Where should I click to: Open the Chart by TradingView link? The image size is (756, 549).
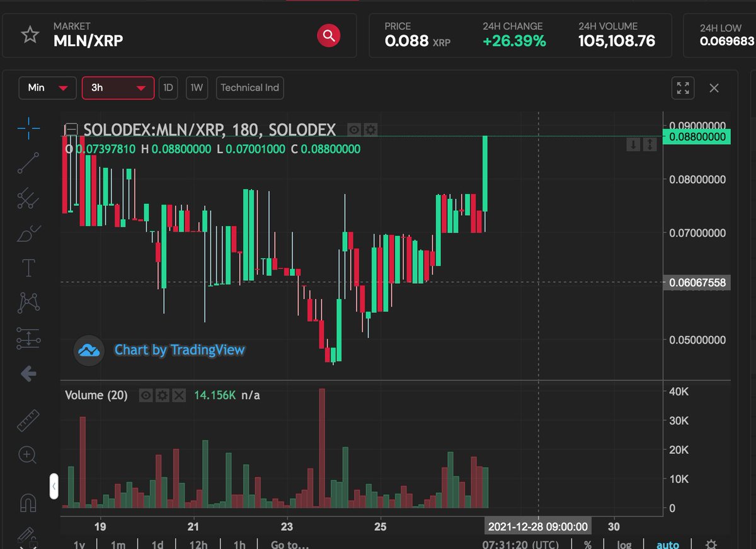(x=180, y=350)
